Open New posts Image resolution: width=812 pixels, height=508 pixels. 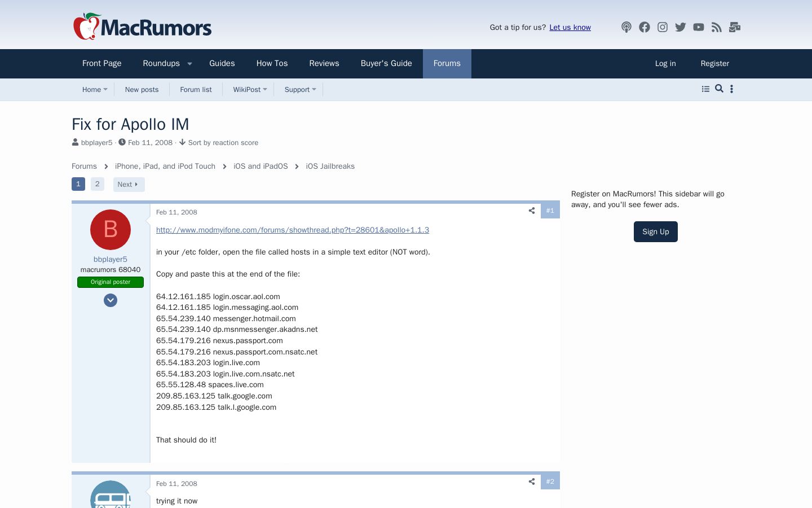click(x=142, y=89)
